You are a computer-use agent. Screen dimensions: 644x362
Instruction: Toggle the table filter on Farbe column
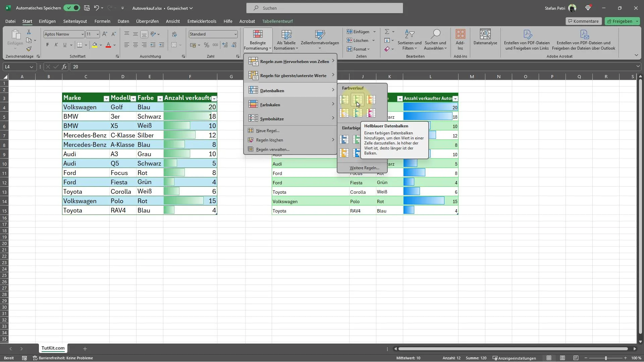click(159, 98)
